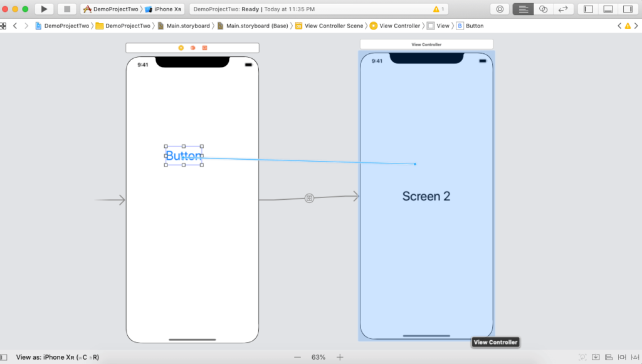Open the Align constraints icon
The width and height of the screenshot is (642, 364).
(x=609, y=357)
